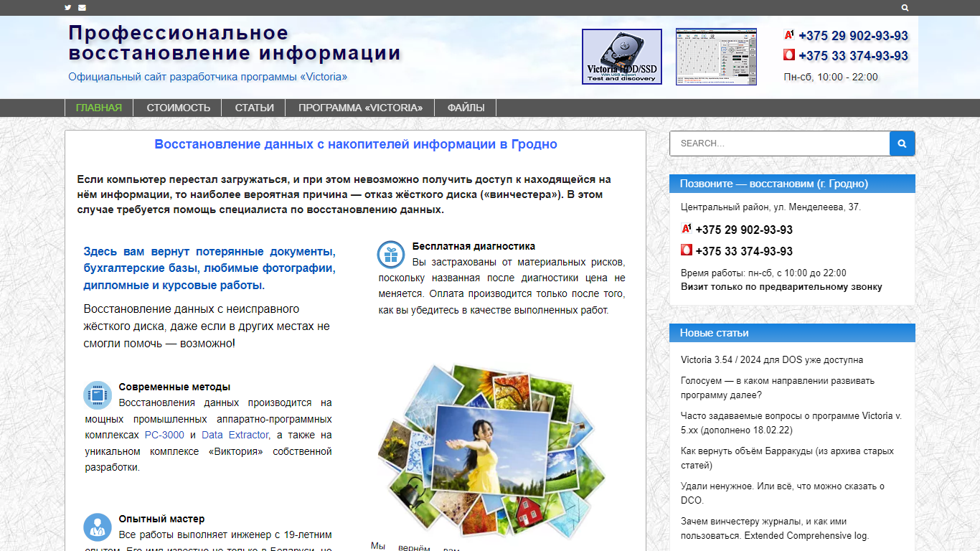Follow the PC-3000 link
Viewport: 980px width, 551px height.
click(x=164, y=435)
